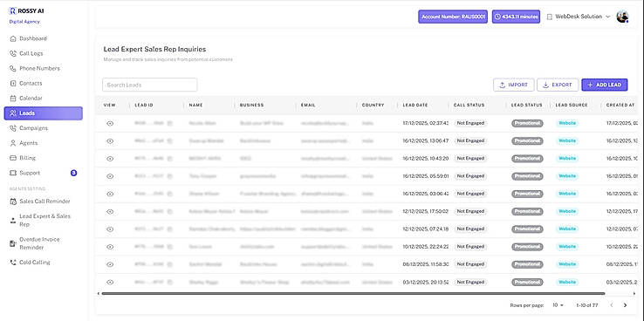Click the horizontal table scrollbar

pyautogui.click(x=353, y=293)
